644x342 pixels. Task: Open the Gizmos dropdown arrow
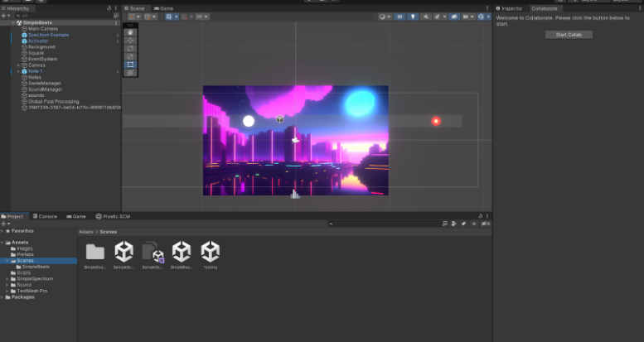click(488, 17)
